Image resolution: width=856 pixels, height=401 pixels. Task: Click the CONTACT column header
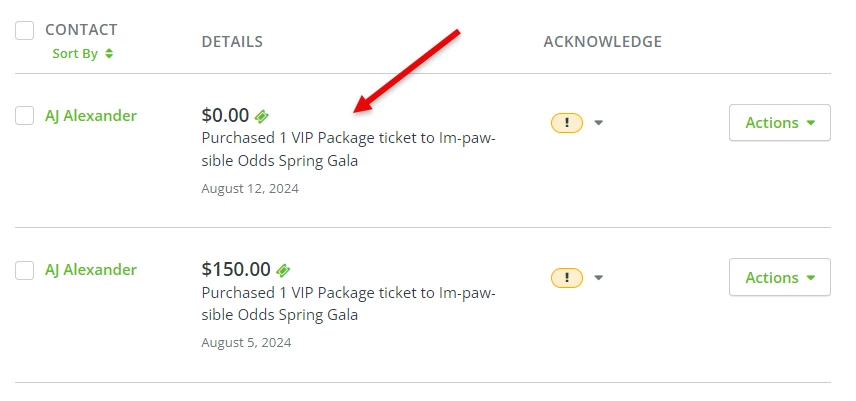(x=81, y=30)
